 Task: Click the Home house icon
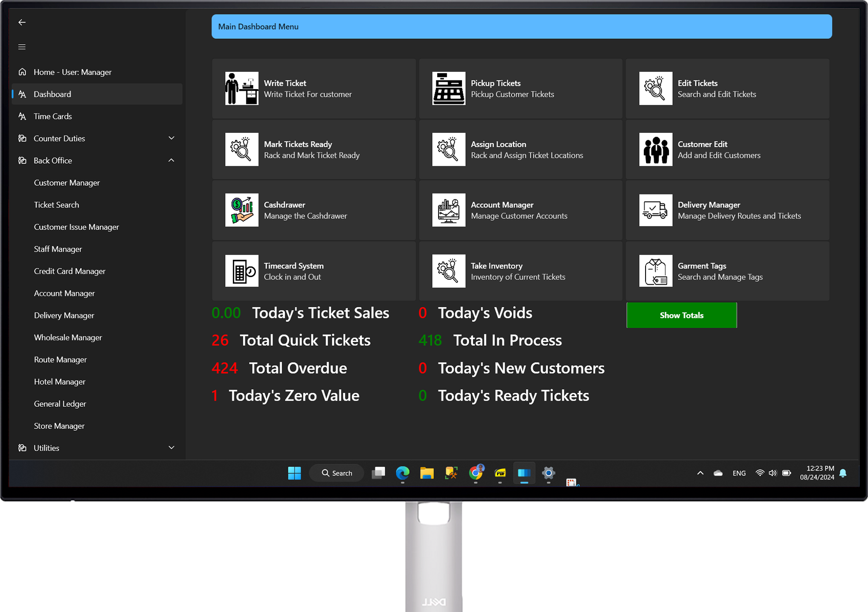tap(22, 72)
